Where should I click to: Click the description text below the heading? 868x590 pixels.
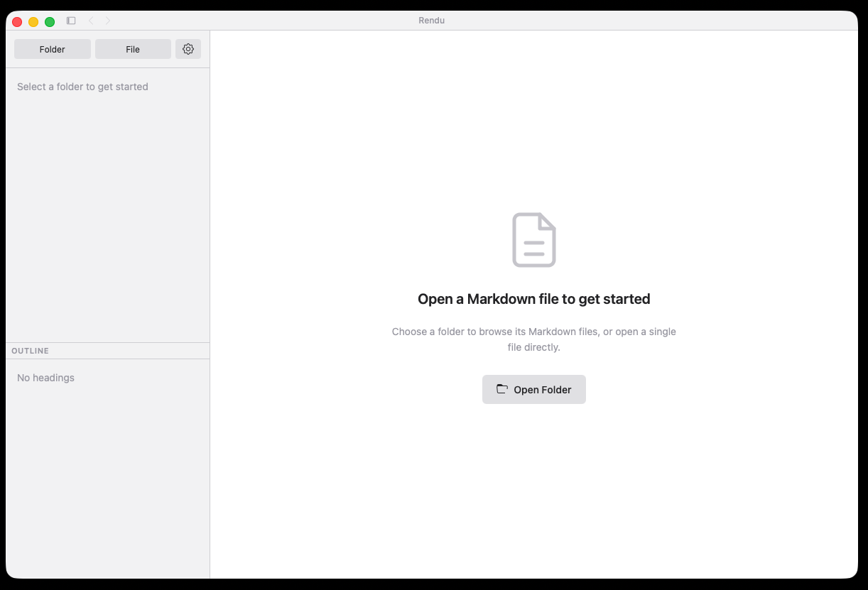click(x=533, y=339)
